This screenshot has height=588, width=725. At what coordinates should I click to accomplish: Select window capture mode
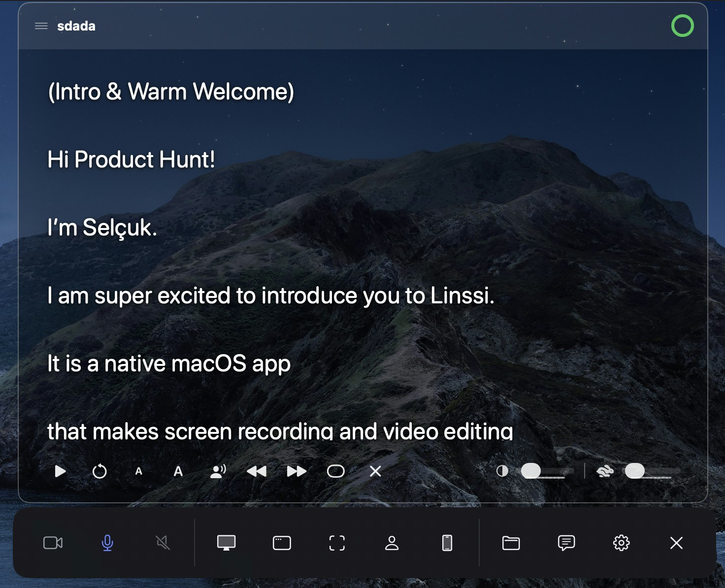tap(282, 543)
